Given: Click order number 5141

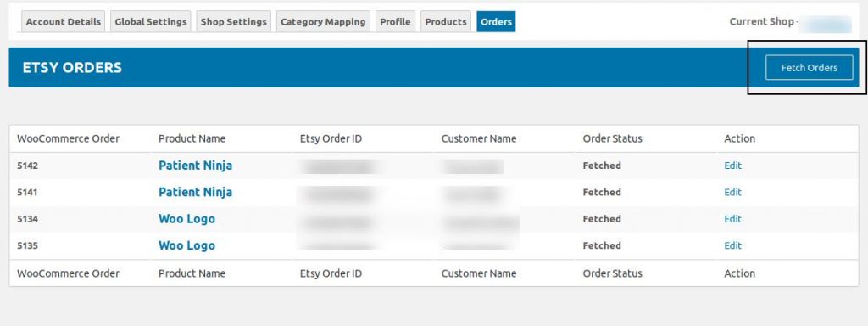Looking at the screenshot, I should 28,192.
